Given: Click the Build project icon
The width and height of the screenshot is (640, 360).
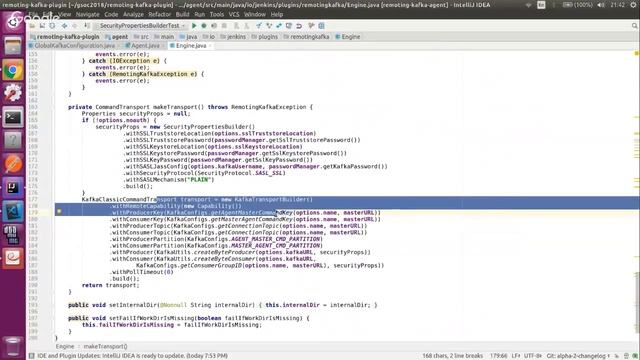Looking at the screenshot, I should click(87, 26).
